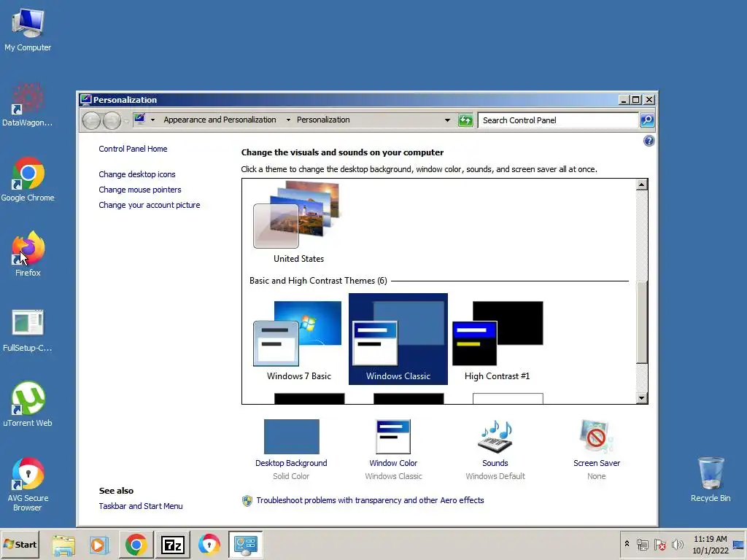Open the recent pages dropdown arrow

pos(126,120)
